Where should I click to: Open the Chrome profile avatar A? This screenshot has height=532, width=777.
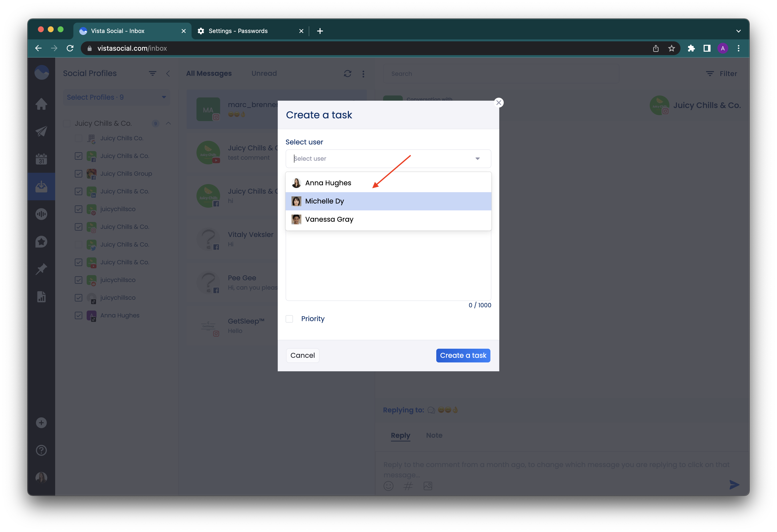(x=723, y=48)
